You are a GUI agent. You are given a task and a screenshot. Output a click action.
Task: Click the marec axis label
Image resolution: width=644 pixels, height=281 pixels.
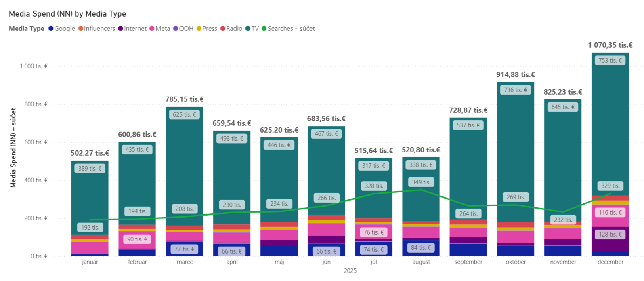pyautogui.click(x=185, y=262)
